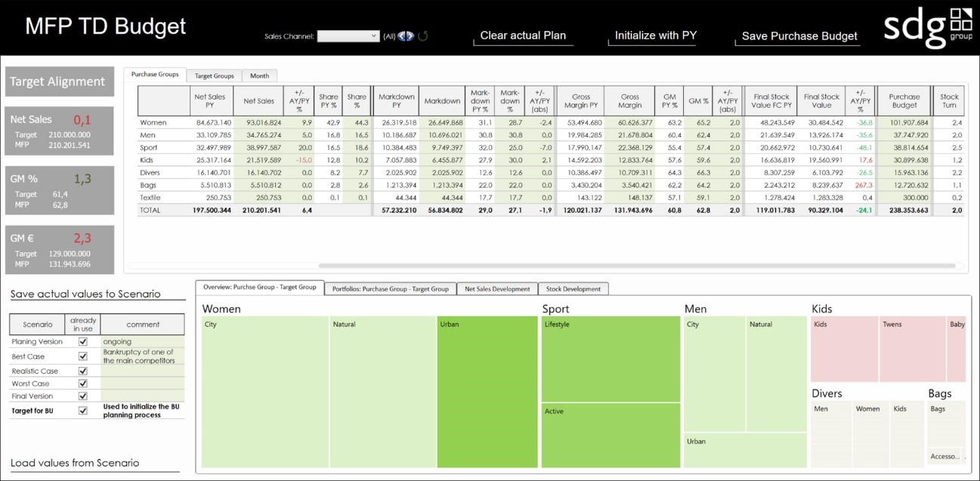Click the Sport row label
Screen dimensions: 980x481
pyautogui.click(x=149, y=148)
